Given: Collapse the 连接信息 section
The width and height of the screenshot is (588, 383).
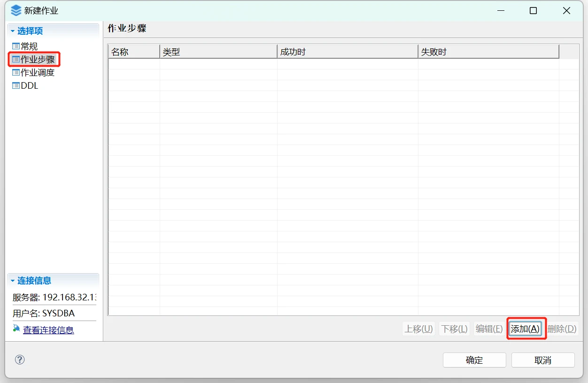Looking at the screenshot, I should coord(13,281).
